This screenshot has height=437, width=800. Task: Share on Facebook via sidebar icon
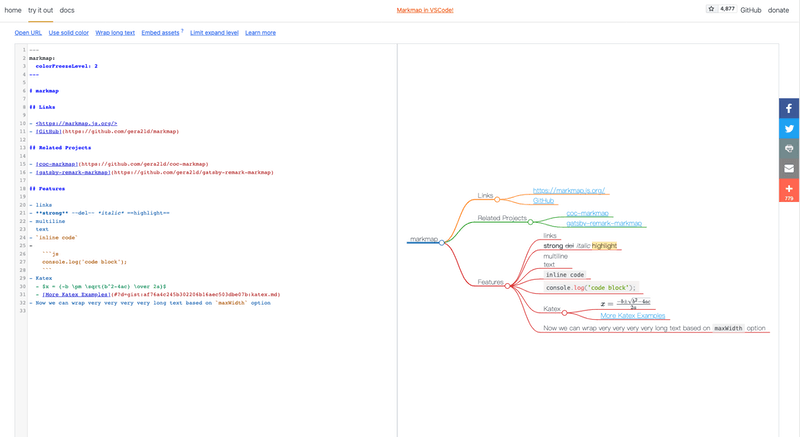(x=789, y=108)
